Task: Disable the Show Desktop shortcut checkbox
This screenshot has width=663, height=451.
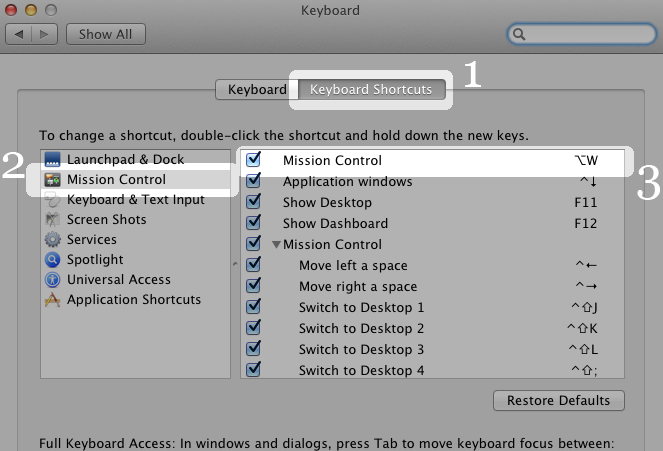Action: 253,201
